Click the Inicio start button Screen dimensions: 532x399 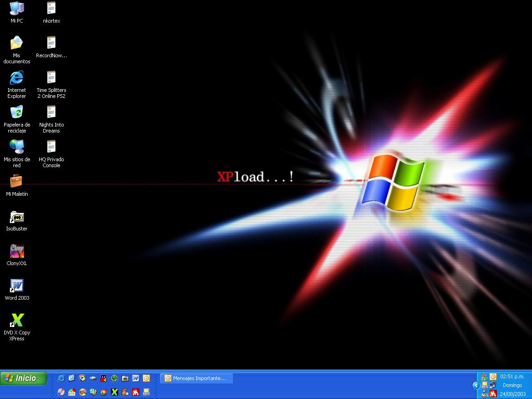pyautogui.click(x=24, y=379)
